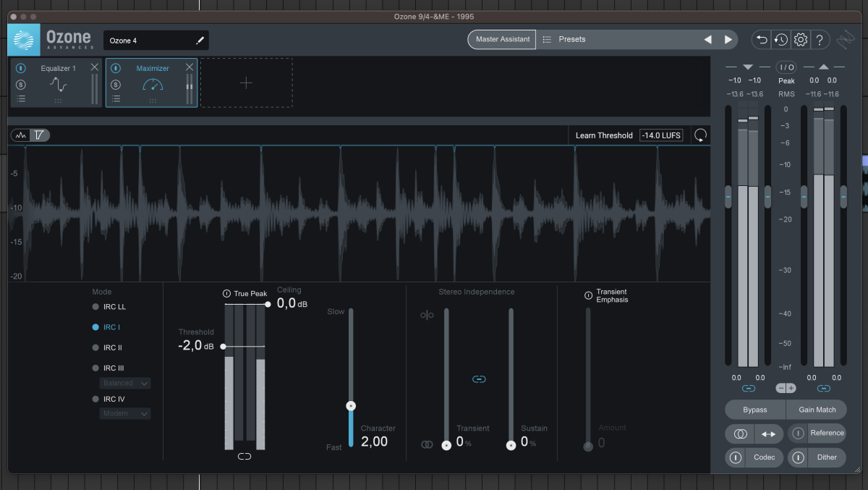Click the I/O meter button
The width and height of the screenshot is (868, 490).
coord(786,67)
